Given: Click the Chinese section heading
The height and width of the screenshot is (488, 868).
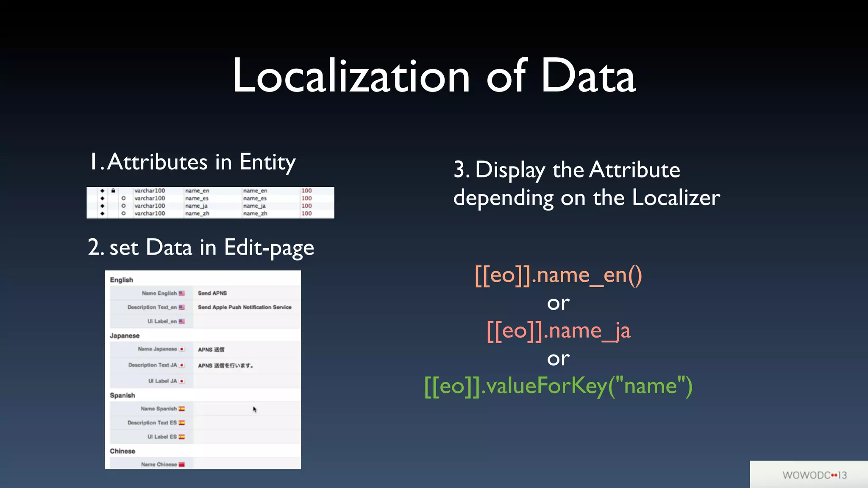Looking at the screenshot, I should [x=122, y=451].
